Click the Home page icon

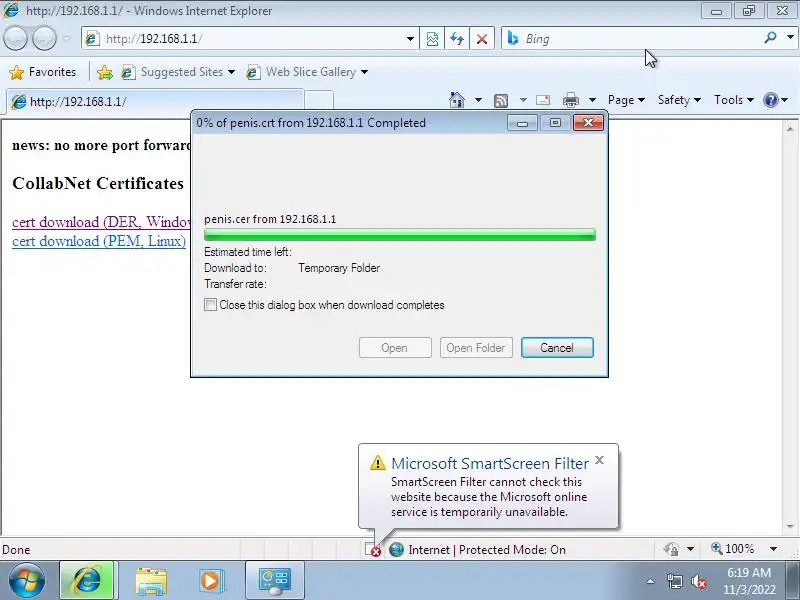pos(457,99)
